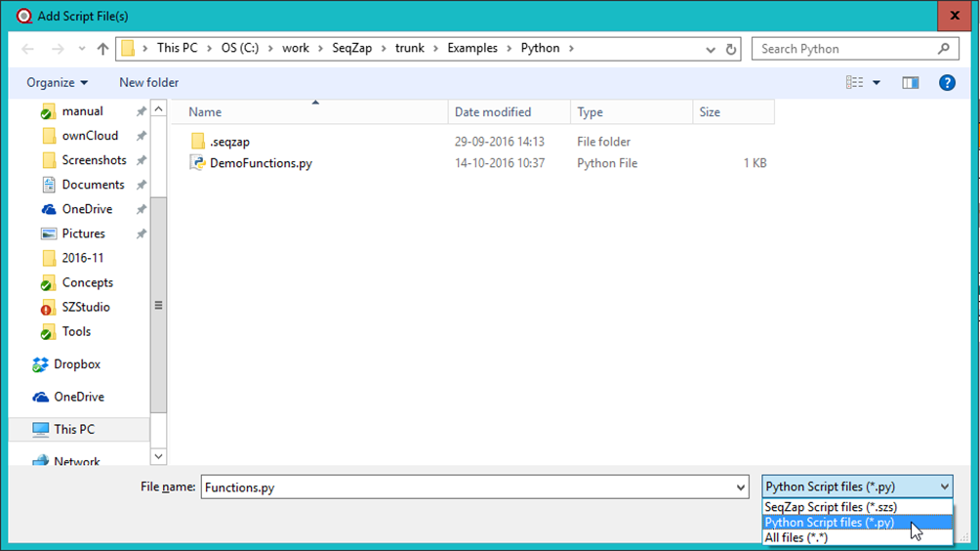Open Dropbox in navigation pane
Screen dimensions: 980x551
76,364
